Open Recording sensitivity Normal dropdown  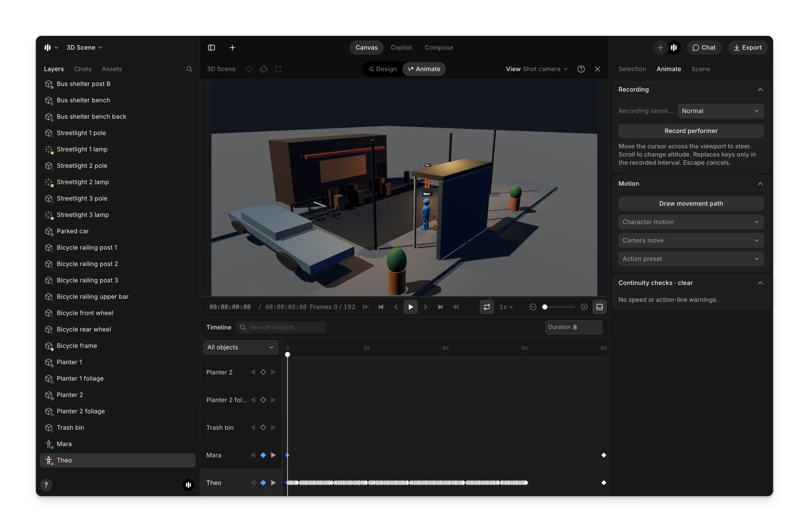[x=720, y=111]
